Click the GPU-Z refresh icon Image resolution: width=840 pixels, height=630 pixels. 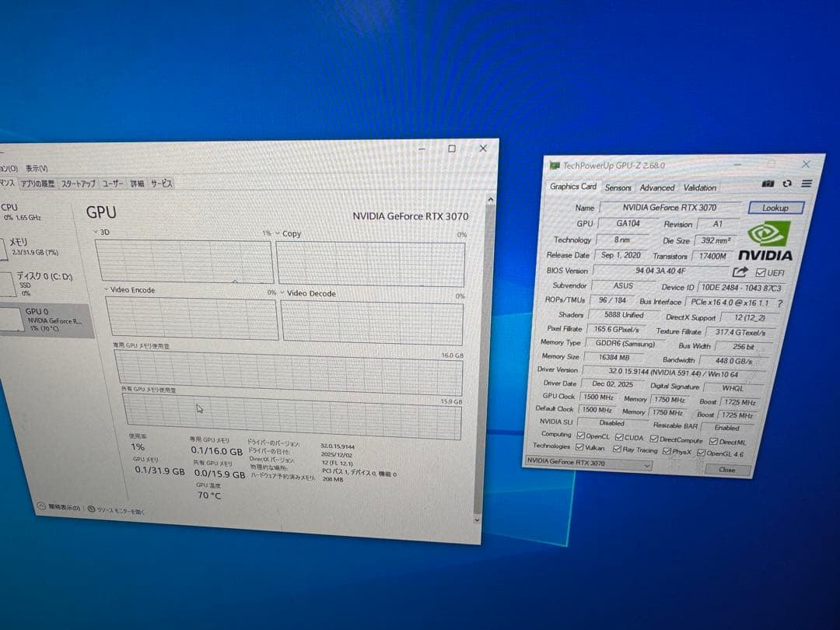pyautogui.click(x=787, y=184)
